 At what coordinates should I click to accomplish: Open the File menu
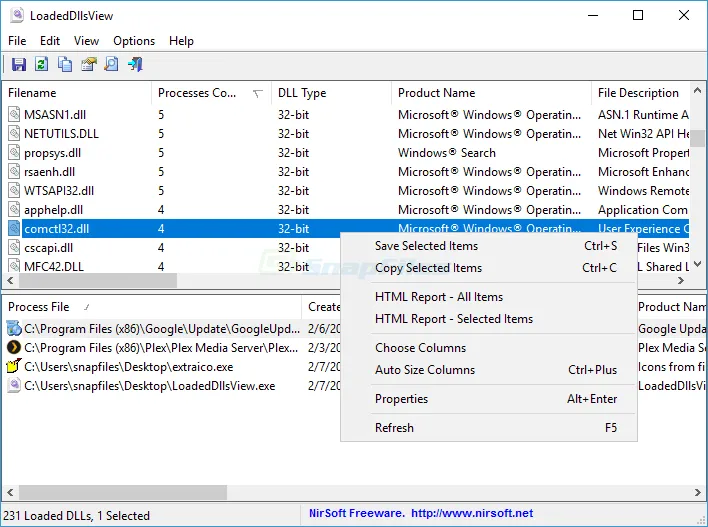click(x=17, y=41)
